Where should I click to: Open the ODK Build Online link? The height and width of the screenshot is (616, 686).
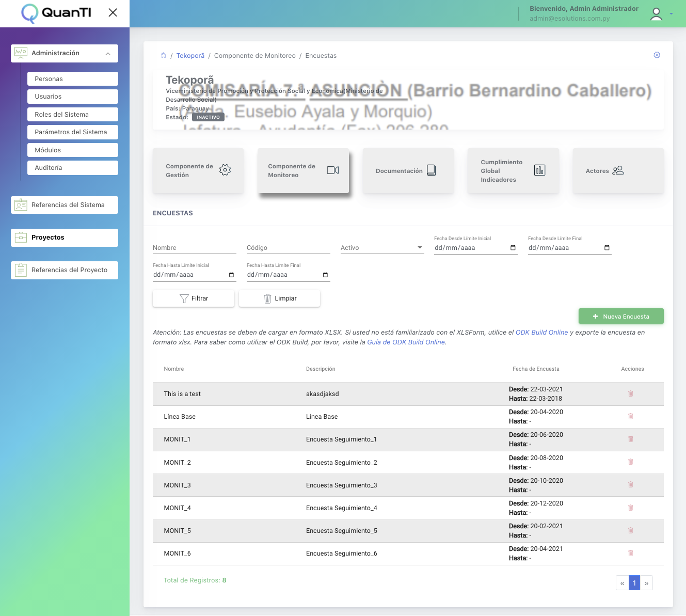click(x=541, y=333)
